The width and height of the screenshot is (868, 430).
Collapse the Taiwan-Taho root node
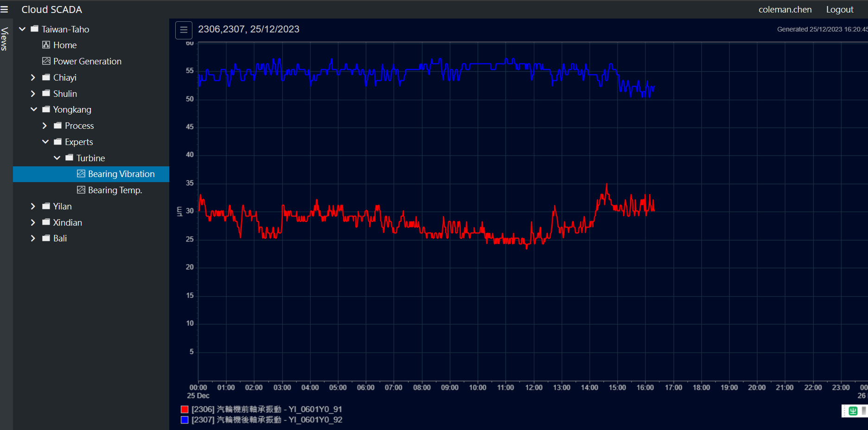click(22, 29)
